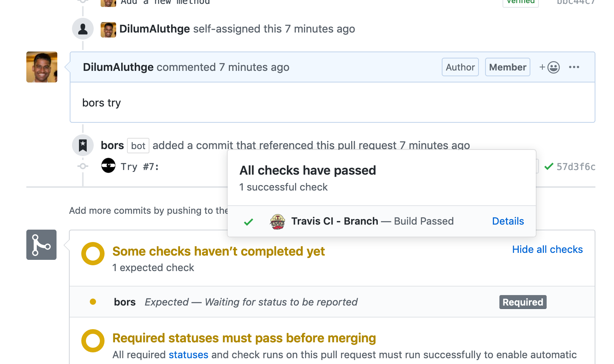Click the bors commit author avatar icon

tap(108, 166)
